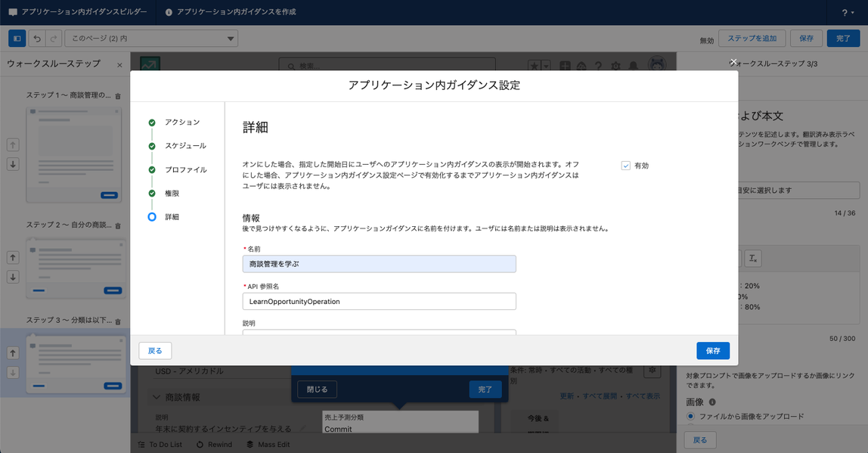Click 保存 button in top toolbar
Screen dimensions: 868x453
(x=807, y=39)
